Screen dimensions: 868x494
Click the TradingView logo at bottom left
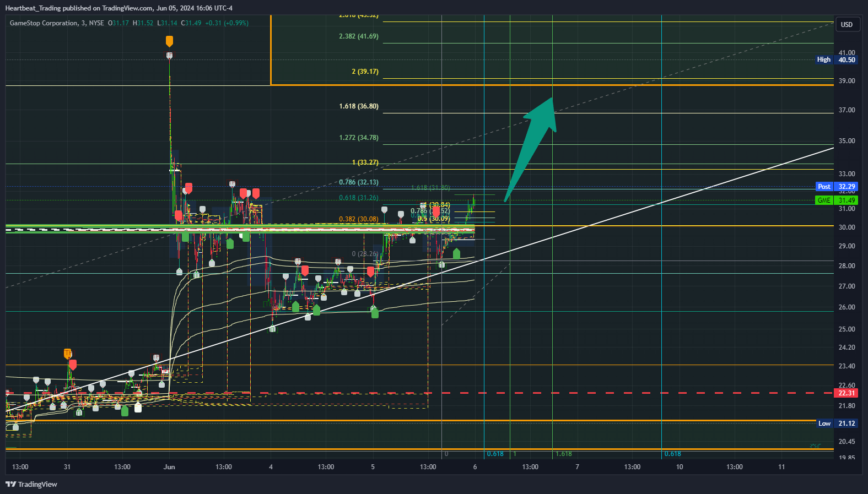[x=31, y=484]
